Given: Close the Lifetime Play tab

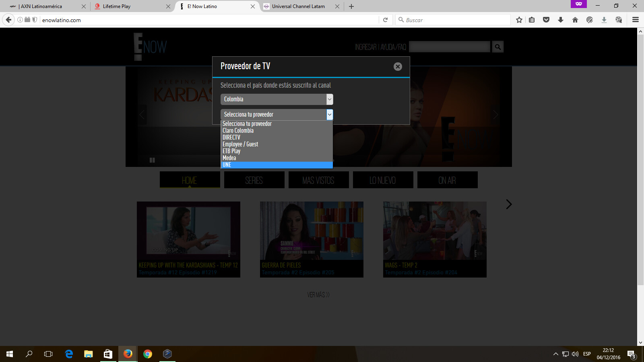Looking at the screenshot, I should click(x=168, y=6).
